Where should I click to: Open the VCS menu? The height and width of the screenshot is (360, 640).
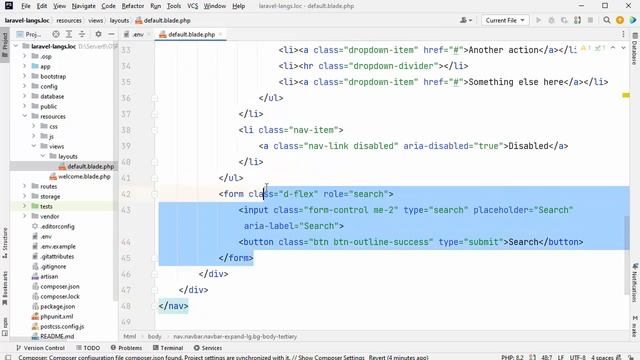click(192, 6)
